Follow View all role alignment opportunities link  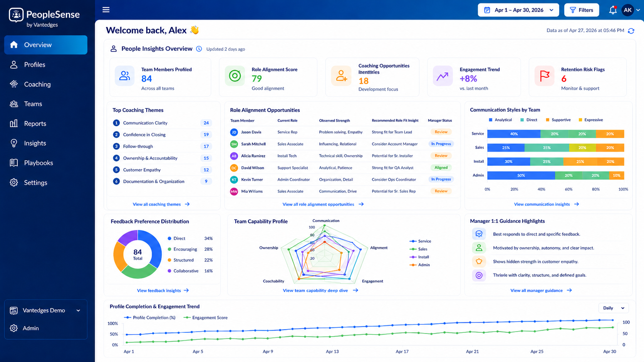tap(323, 204)
